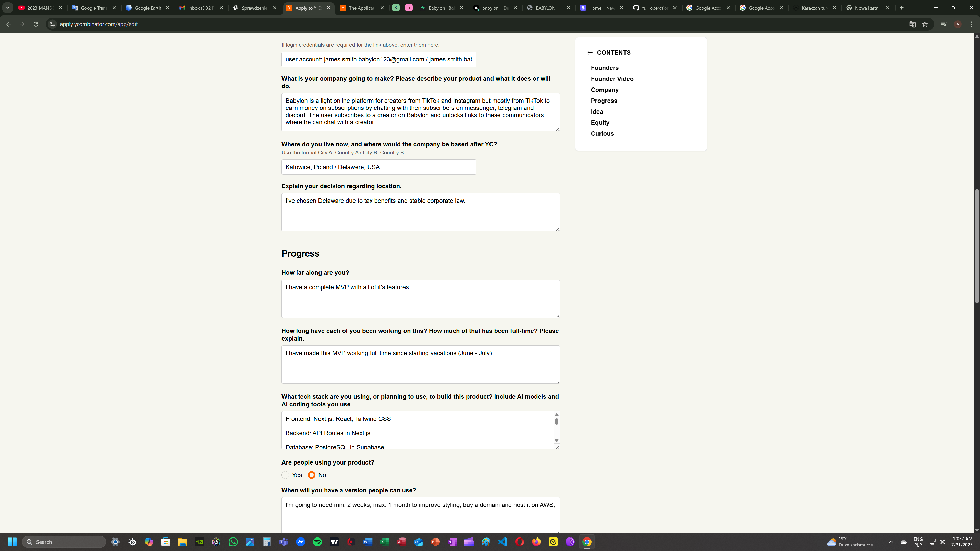Select the No radio button
The height and width of the screenshot is (551, 980).
(312, 475)
